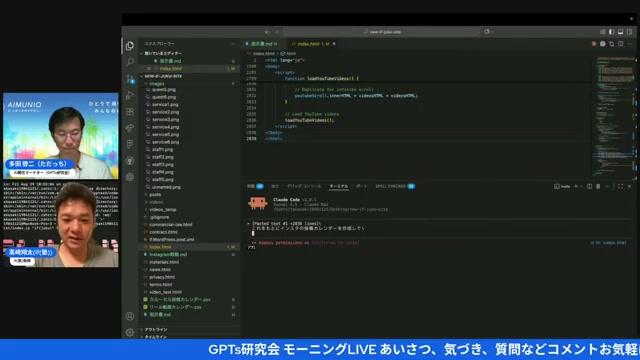Switch to the 指示書.md editor tab
640x360 pixels.
click(262, 44)
